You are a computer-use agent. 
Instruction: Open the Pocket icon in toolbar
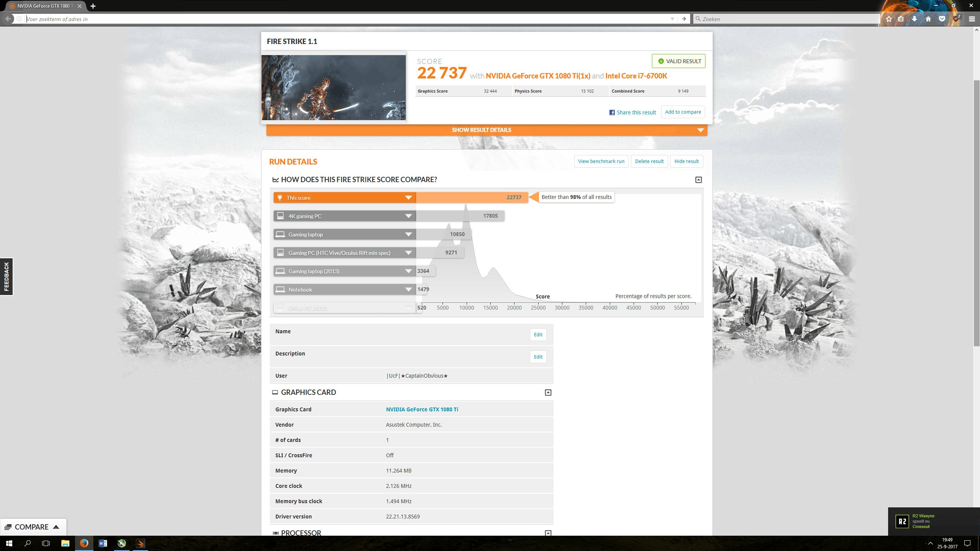(x=942, y=19)
